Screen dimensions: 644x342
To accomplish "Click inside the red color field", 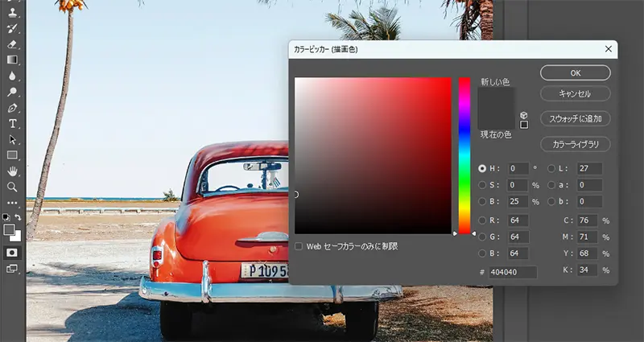I will point(373,155).
